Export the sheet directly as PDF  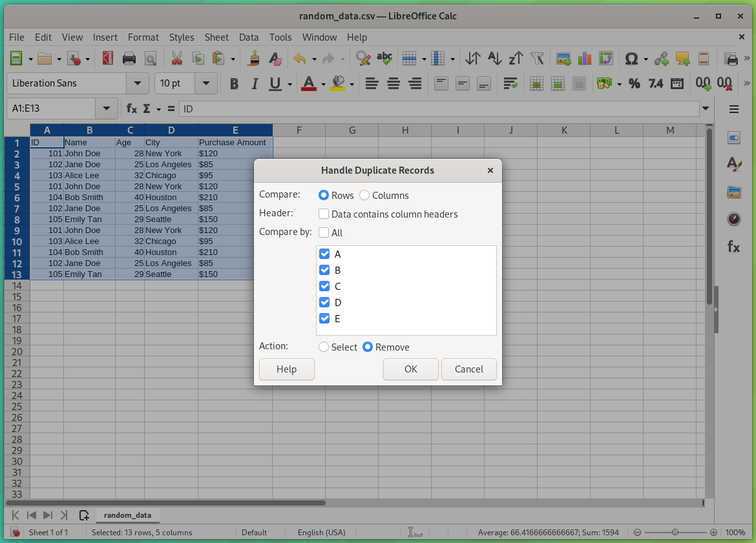(x=107, y=58)
